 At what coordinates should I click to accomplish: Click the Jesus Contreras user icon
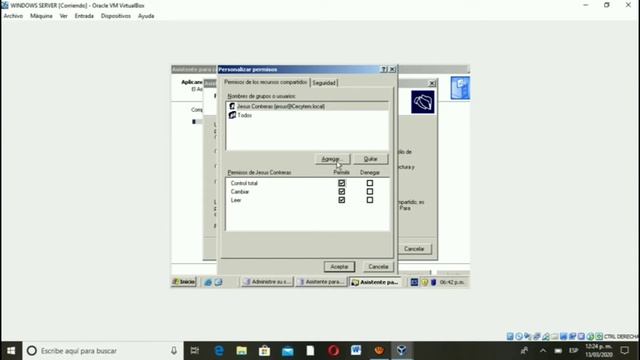(x=232, y=106)
